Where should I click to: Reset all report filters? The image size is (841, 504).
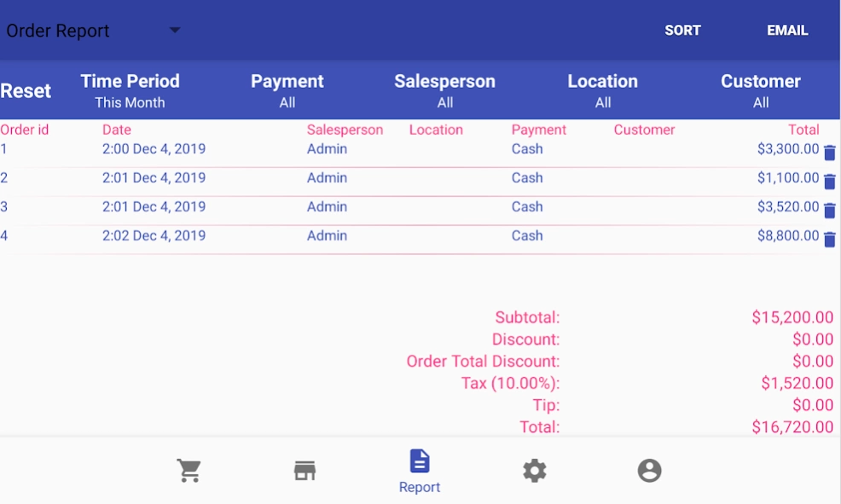[26, 90]
